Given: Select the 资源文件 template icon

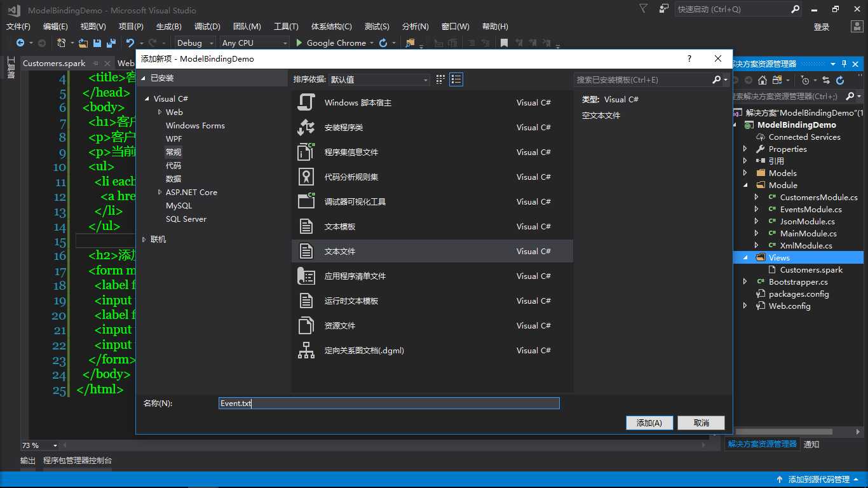Looking at the screenshot, I should [306, 325].
